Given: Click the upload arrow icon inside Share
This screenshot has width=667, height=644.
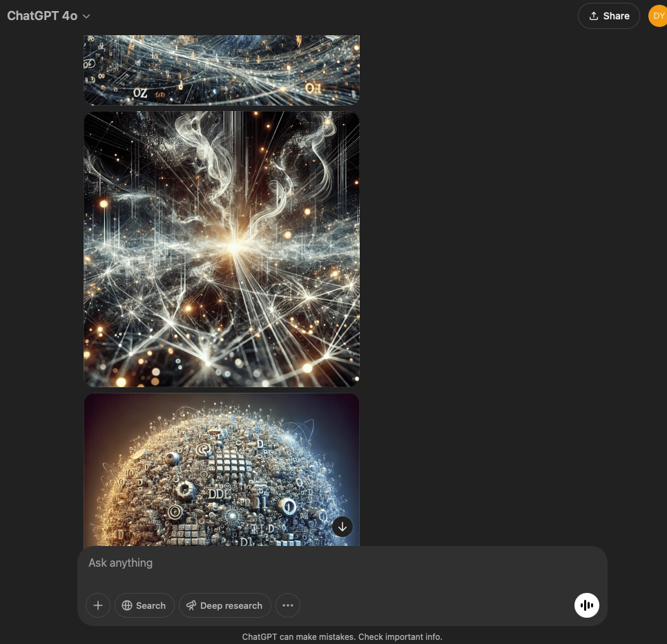Looking at the screenshot, I should point(593,16).
